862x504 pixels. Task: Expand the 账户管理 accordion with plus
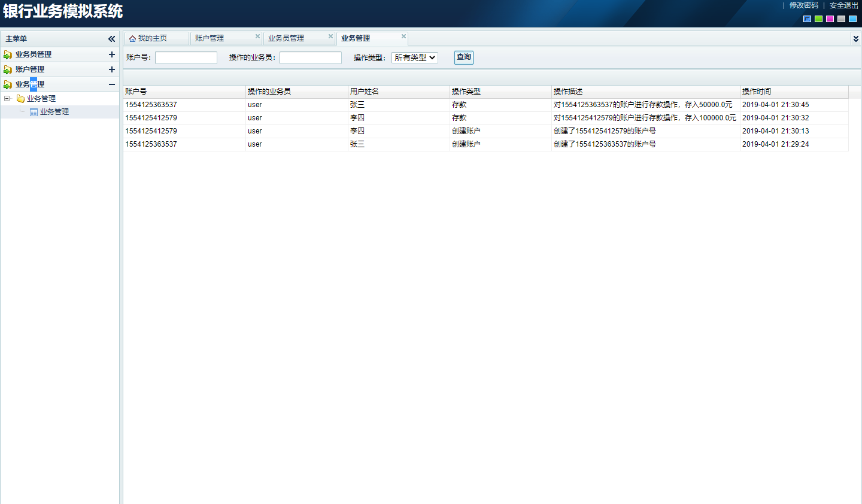111,69
